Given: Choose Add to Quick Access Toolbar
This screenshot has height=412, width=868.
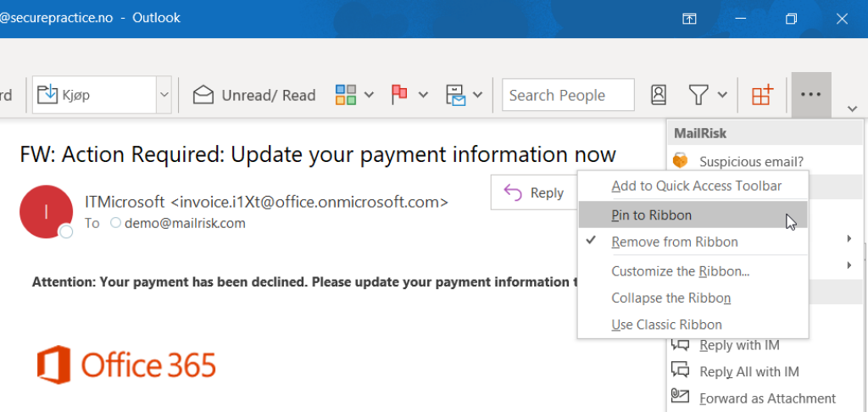Looking at the screenshot, I should 696,186.
